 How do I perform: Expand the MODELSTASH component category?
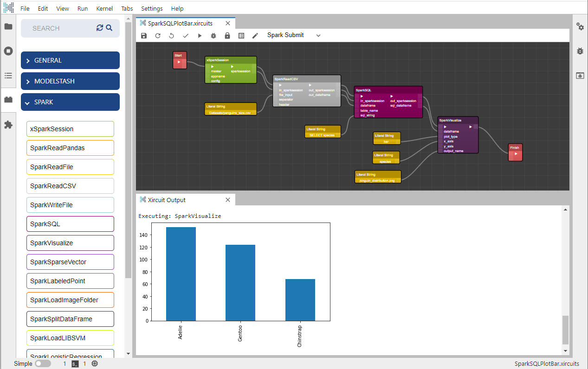pyautogui.click(x=70, y=81)
